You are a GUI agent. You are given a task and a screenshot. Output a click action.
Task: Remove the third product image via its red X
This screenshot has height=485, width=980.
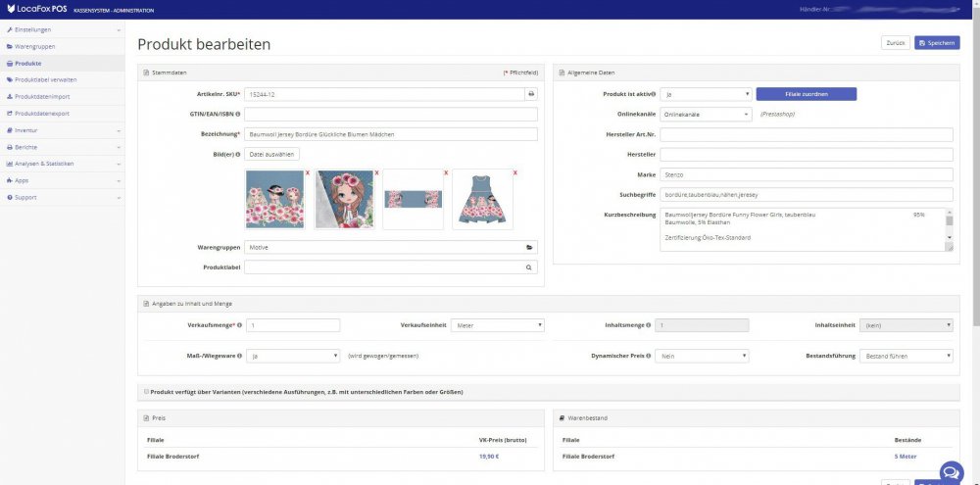click(446, 173)
